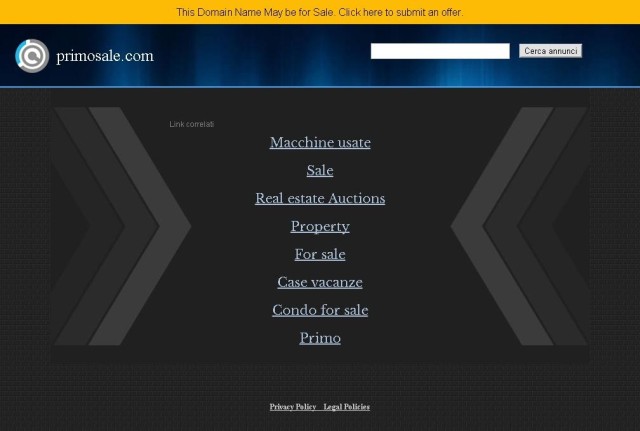Open the Real estate Auctions link
The width and height of the screenshot is (640, 431).
point(320,198)
